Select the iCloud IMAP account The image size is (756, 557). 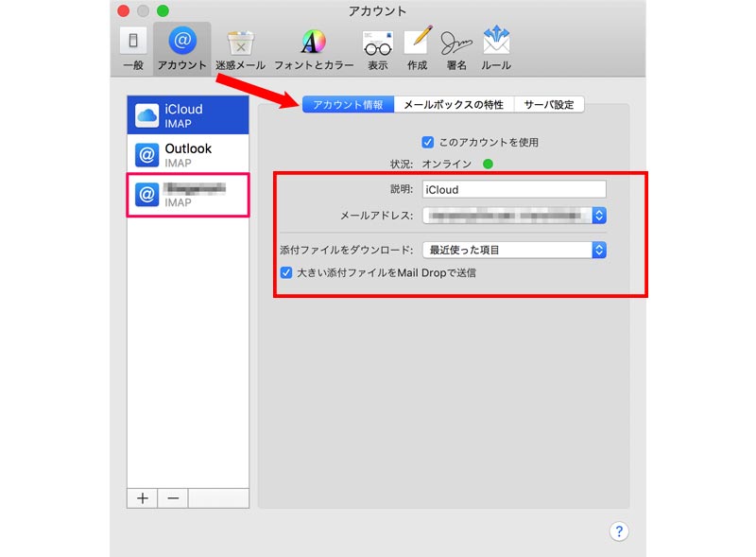pyautogui.click(x=188, y=114)
